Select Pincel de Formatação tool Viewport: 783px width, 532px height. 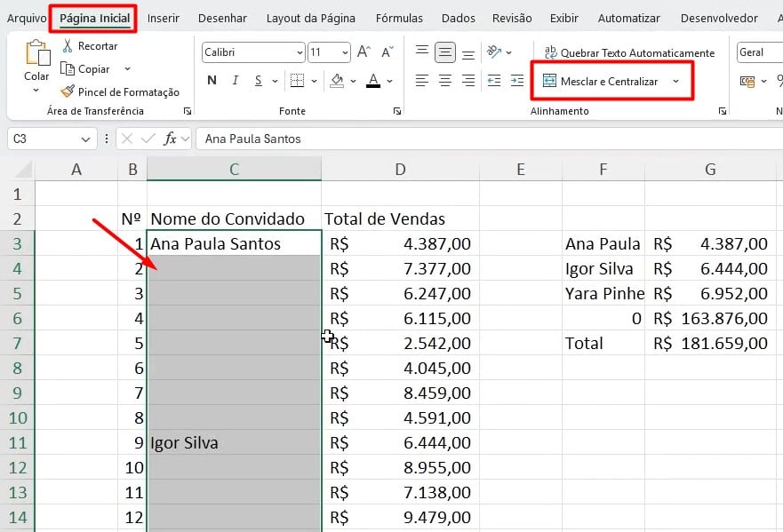120,91
